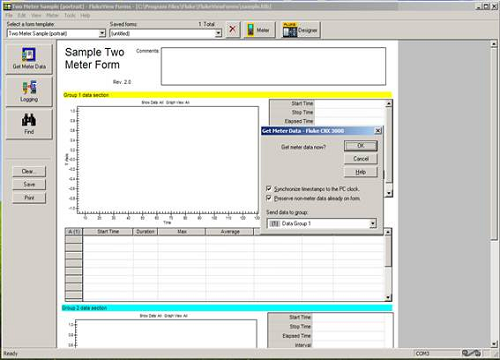Viewport: 500px width, 360px height.
Task: Toggle Preserve non-meter data already on form
Action: coord(269,198)
